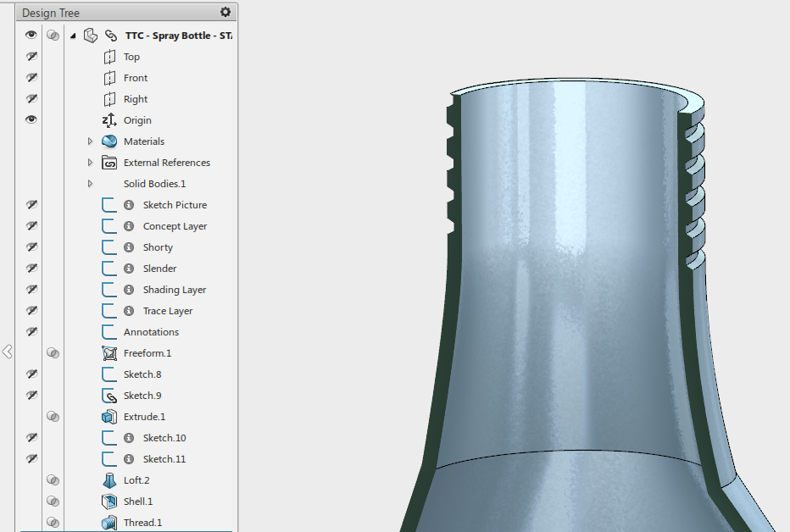Expand the External References node
Image resolution: width=790 pixels, height=532 pixels.
click(x=91, y=163)
